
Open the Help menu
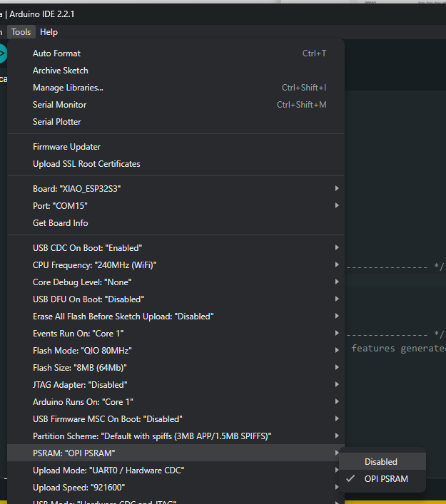tap(49, 32)
